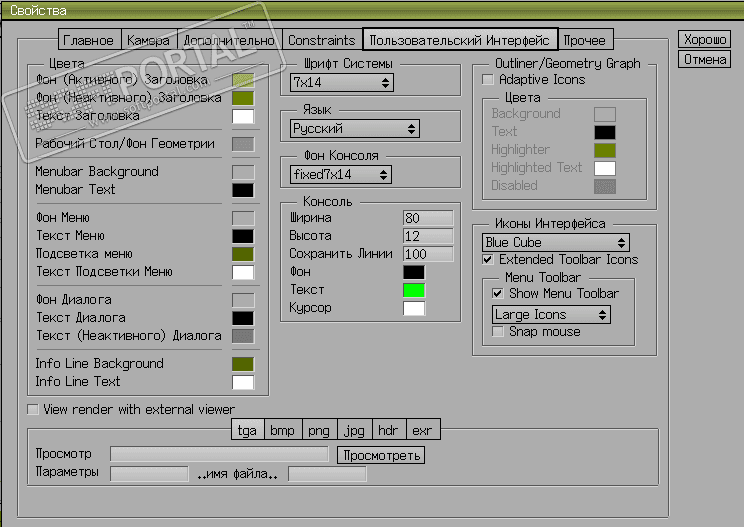The height and width of the screenshot is (527, 744).
Task: Click the Рабочий Стол/Фон Геометрии swatch
Action: coord(243,144)
